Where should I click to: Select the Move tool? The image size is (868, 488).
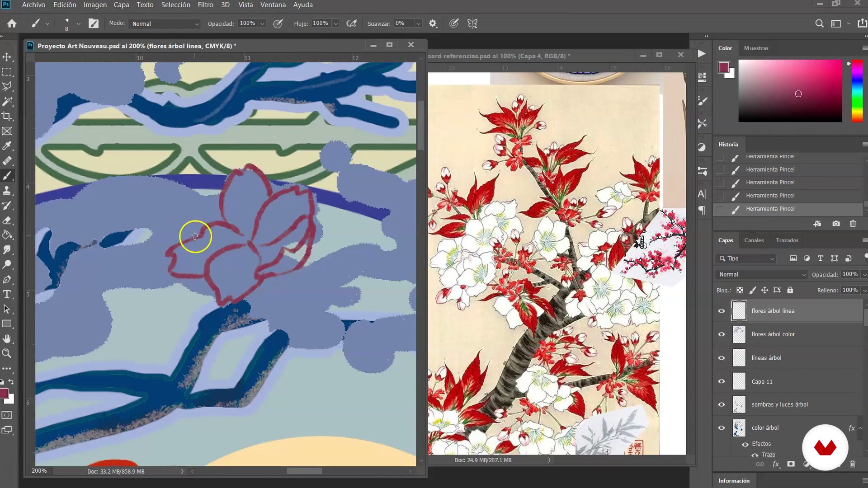[x=7, y=57]
